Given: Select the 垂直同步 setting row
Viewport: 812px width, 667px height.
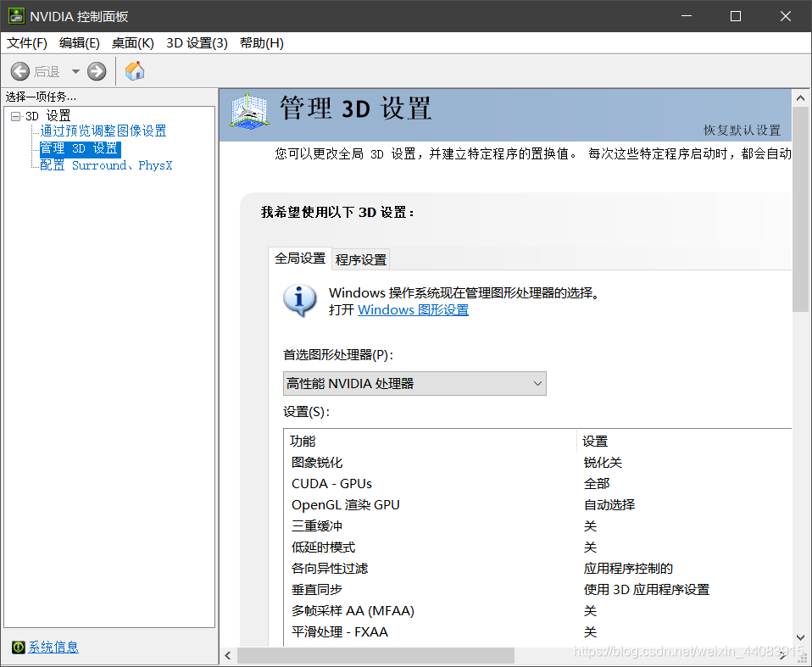Looking at the screenshot, I should pos(537,590).
